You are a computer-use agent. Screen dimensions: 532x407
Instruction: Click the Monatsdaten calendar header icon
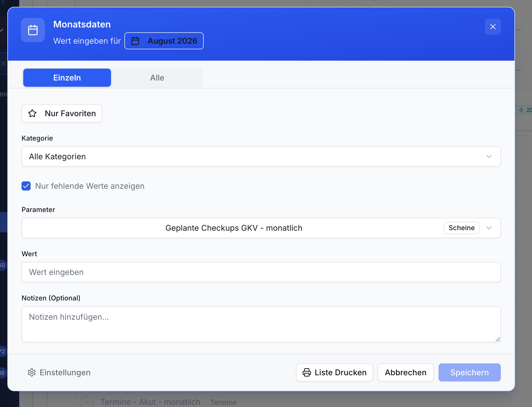coord(33,30)
